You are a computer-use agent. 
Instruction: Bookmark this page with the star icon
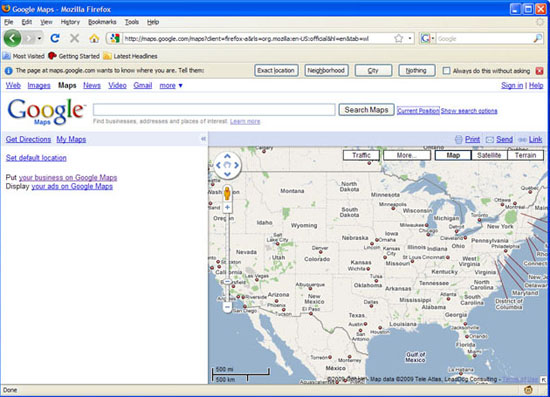coord(398,38)
